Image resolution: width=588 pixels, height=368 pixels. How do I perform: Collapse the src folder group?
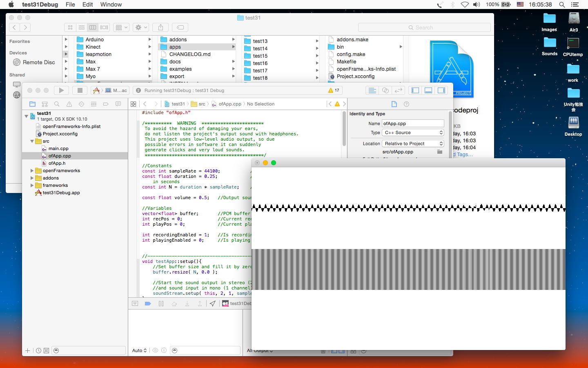pos(32,141)
